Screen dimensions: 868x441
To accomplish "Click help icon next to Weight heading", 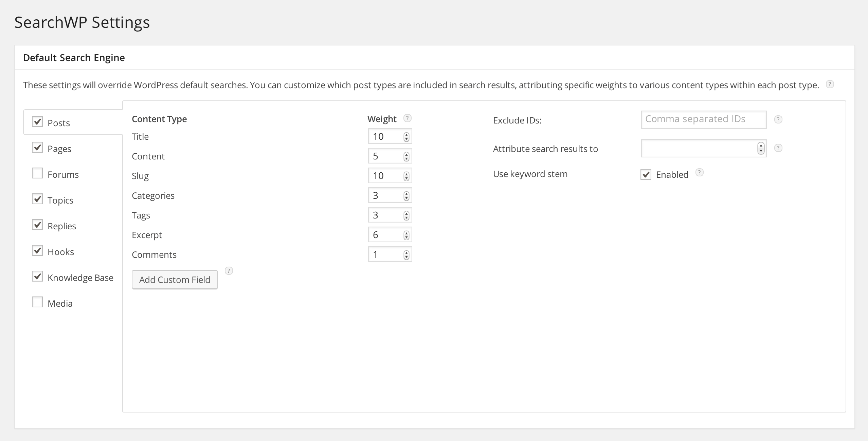I will pos(407,118).
